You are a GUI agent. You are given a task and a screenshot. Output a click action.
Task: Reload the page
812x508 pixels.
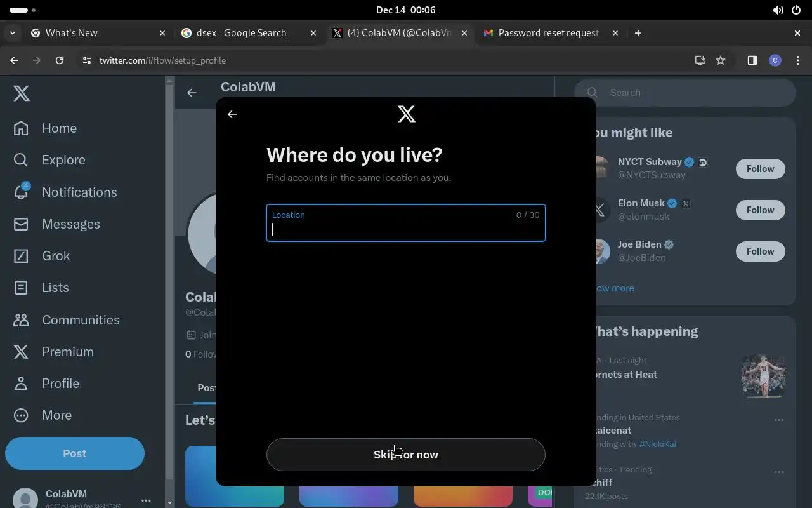click(60, 60)
